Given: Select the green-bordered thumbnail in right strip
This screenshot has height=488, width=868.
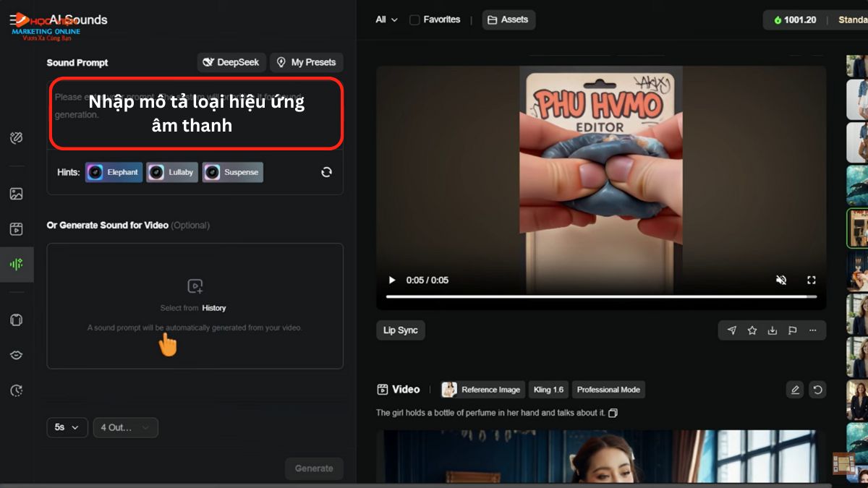Looking at the screenshot, I should [858, 228].
